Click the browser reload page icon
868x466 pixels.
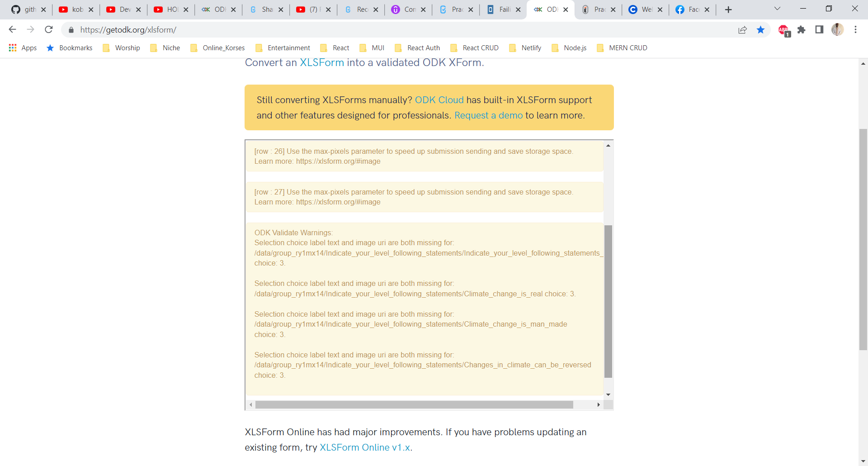[49, 30]
